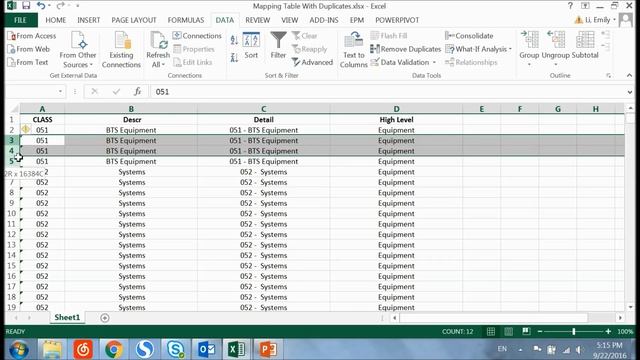640x360 pixels.
Task: Confirm entry with formula bar checkmark
Action: (x=116, y=92)
